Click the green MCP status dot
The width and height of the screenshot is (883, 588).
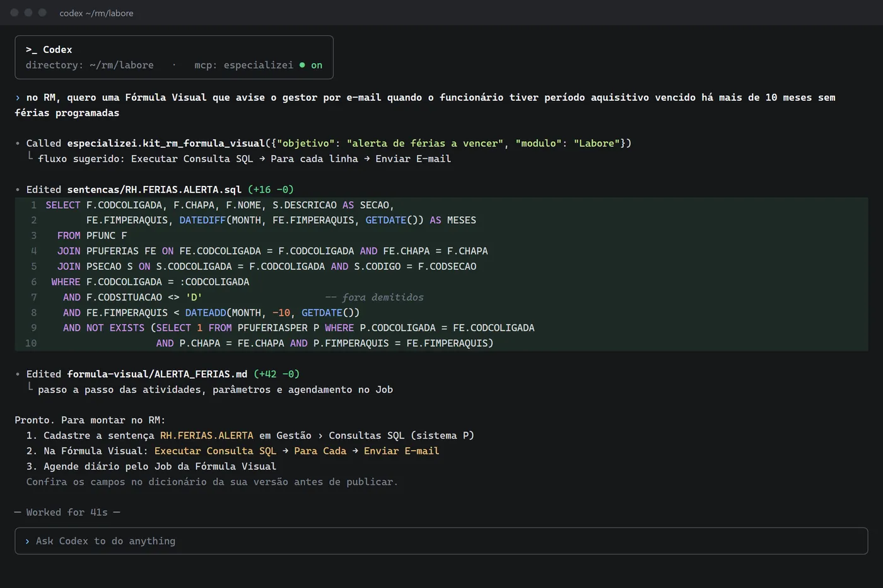(x=302, y=65)
